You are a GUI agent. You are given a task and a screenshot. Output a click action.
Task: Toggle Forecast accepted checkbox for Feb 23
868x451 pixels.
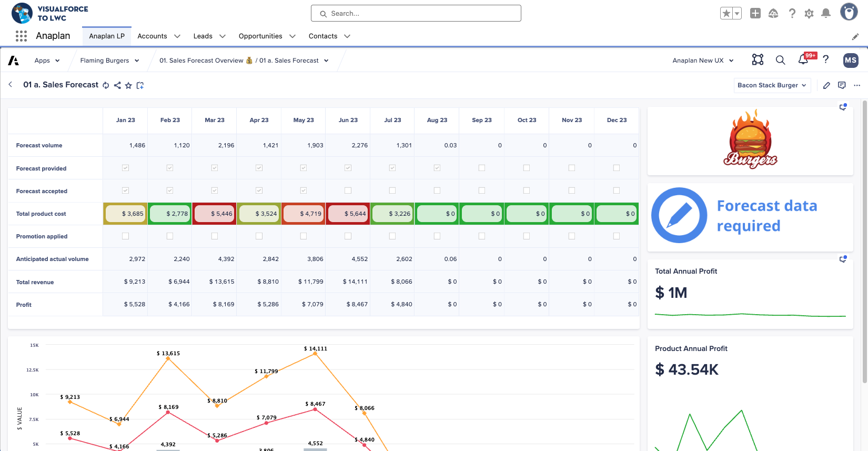click(170, 191)
